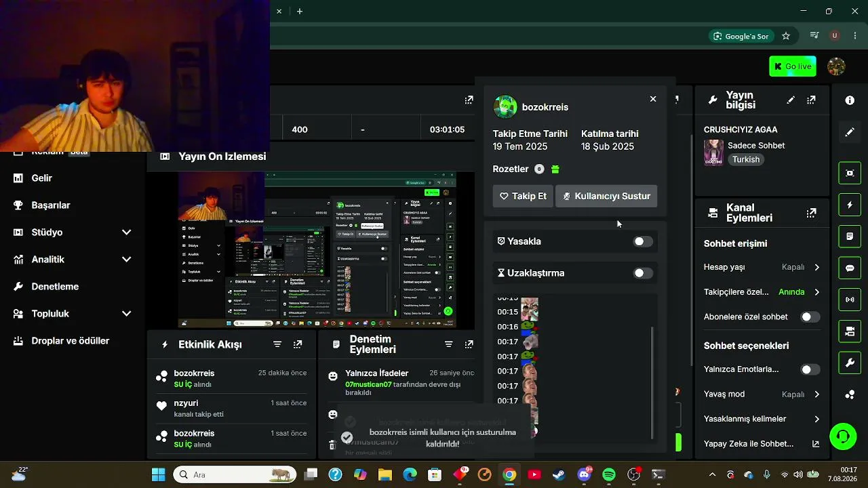Click the pencil edit icon in right sidebar
868x488 pixels.
(850, 132)
